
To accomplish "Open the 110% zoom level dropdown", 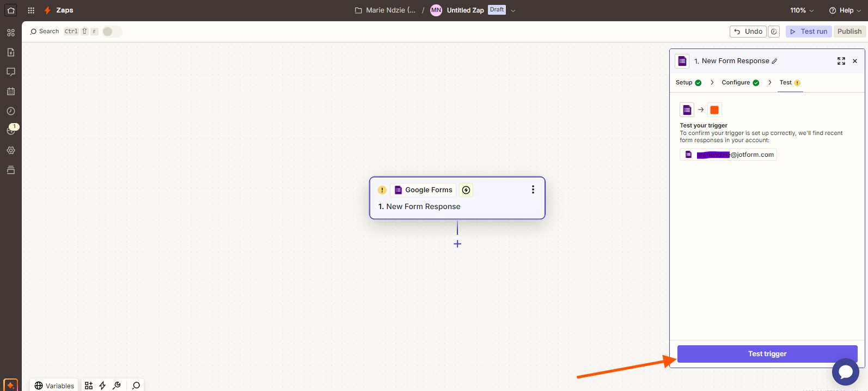I will [x=802, y=10].
